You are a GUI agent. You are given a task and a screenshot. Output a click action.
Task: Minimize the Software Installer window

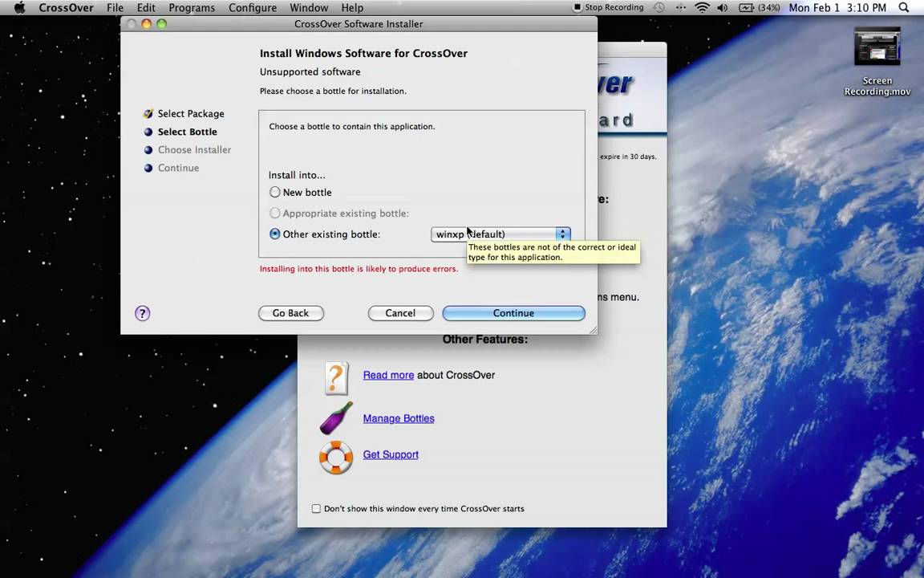click(x=146, y=23)
